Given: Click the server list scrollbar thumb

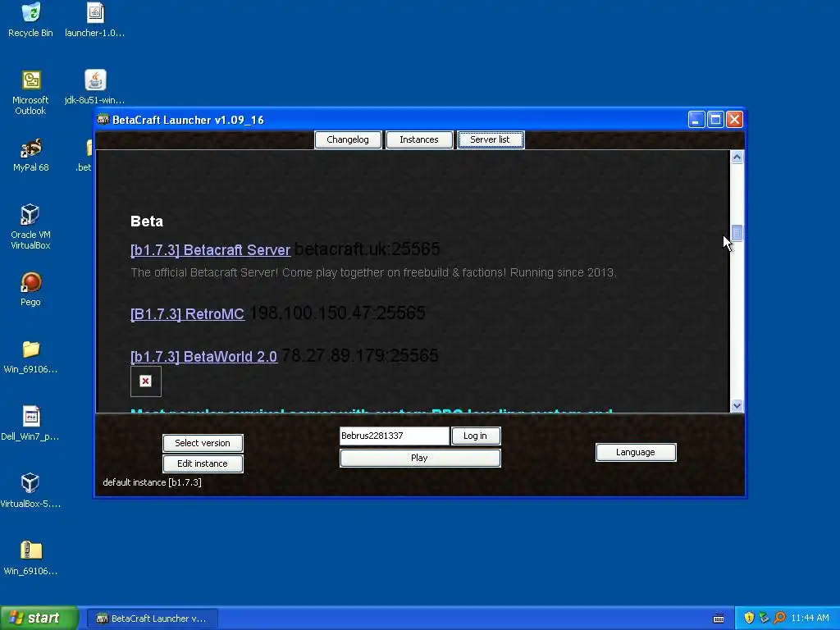Looking at the screenshot, I should (737, 233).
